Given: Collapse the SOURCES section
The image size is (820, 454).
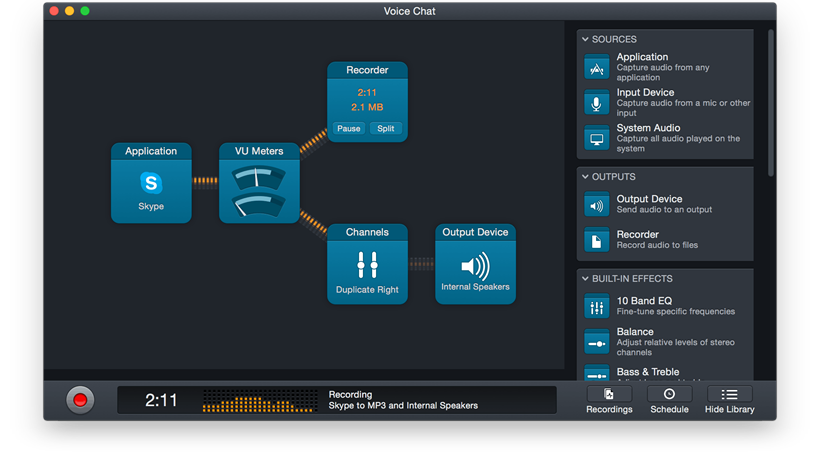Looking at the screenshot, I should click(x=585, y=39).
